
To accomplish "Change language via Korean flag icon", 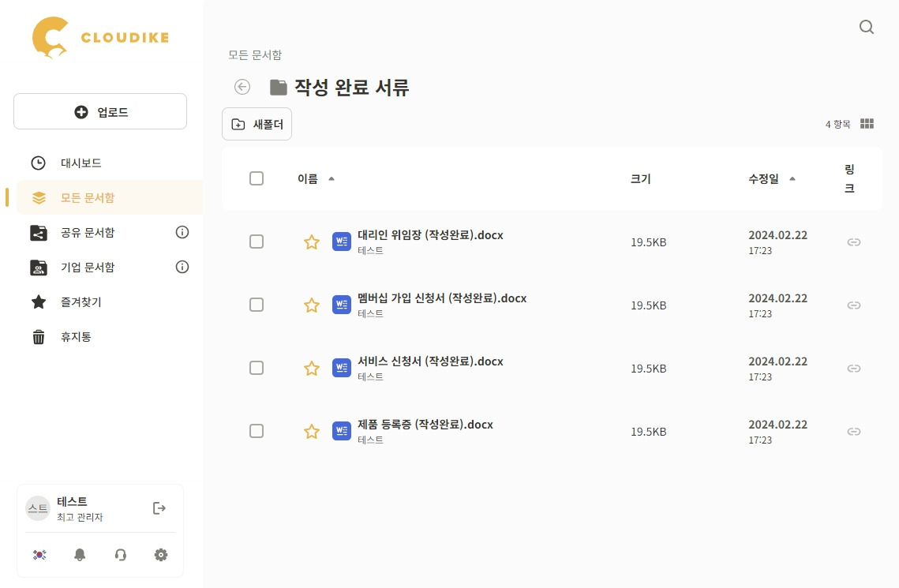I will pyautogui.click(x=39, y=555).
